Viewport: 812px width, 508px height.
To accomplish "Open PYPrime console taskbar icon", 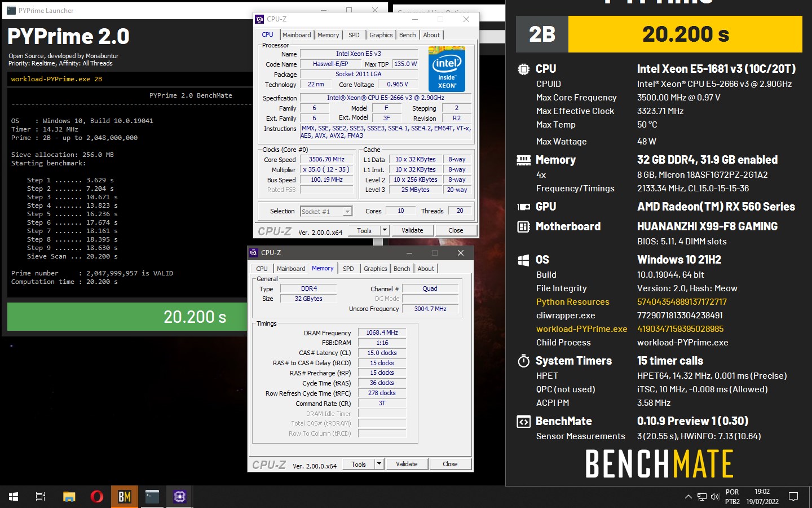I will point(152,497).
